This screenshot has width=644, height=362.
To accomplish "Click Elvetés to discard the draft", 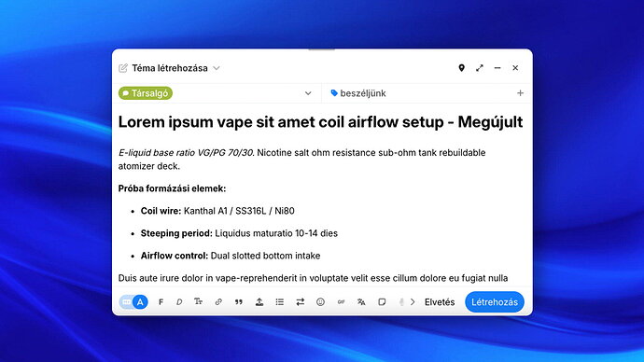I will coord(440,302).
